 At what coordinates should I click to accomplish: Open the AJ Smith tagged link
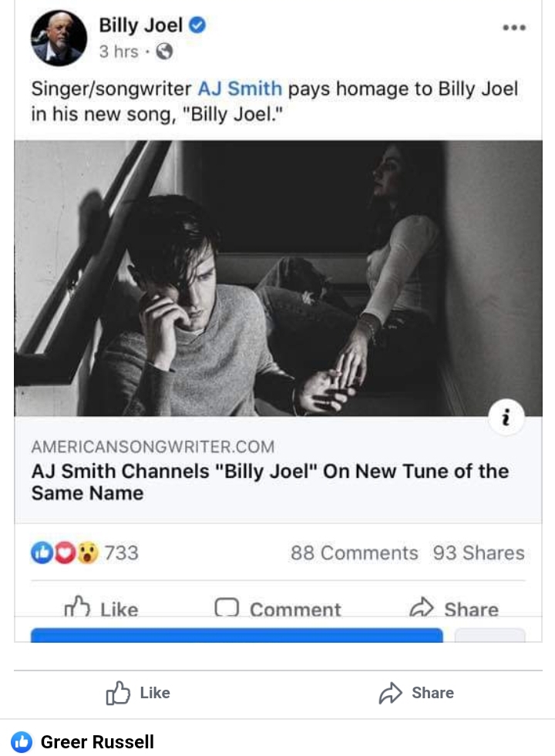[x=240, y=89]
